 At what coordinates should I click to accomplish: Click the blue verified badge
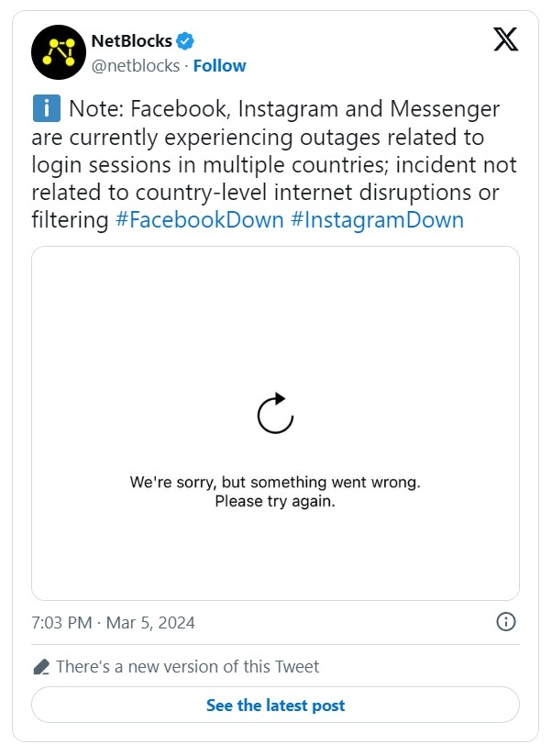pyautogui.click(x=185, y=40)
